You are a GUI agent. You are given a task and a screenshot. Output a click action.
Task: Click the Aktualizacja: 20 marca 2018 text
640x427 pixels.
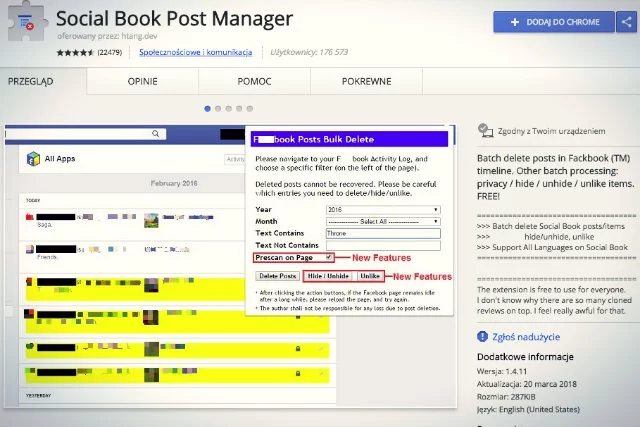(x=527, y=384)
